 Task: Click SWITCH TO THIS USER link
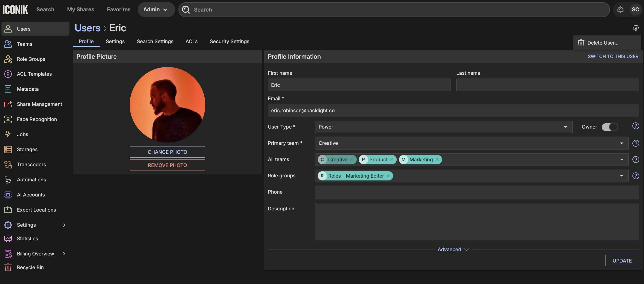click(x=613, y=56)
